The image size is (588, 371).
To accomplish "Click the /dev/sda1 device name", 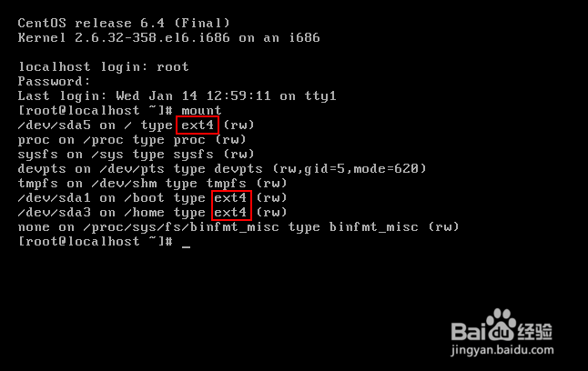I will point(55,197).
